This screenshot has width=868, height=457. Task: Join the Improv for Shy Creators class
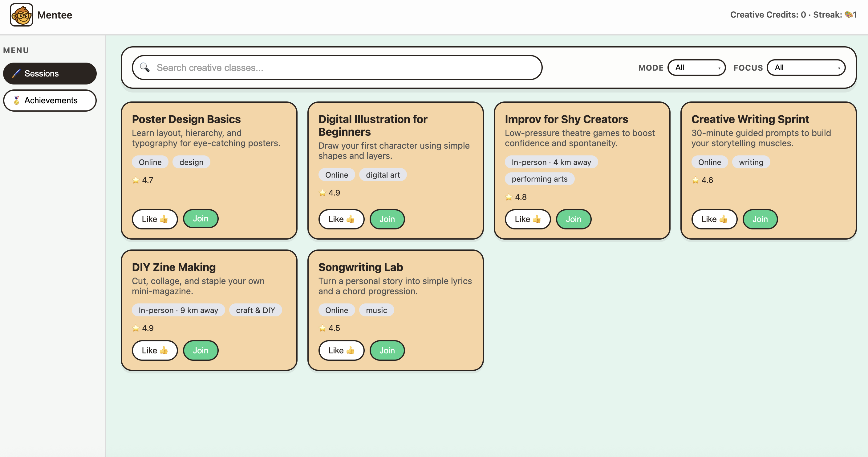coord(573,219)
